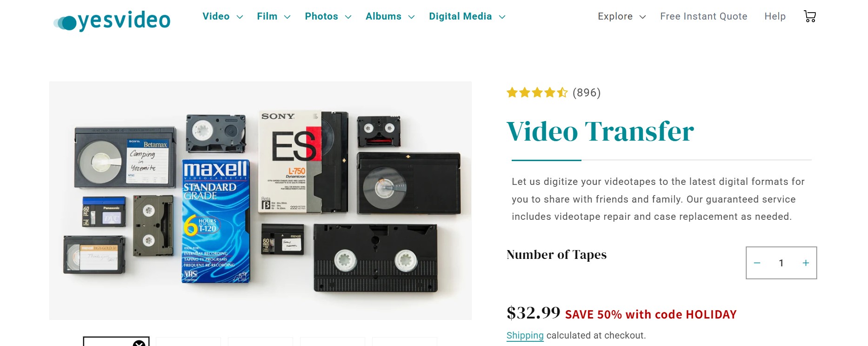Open the Digital Media menu
This screenshot has width=868, height=346.
pyautogui.click(x=460, y=16)
